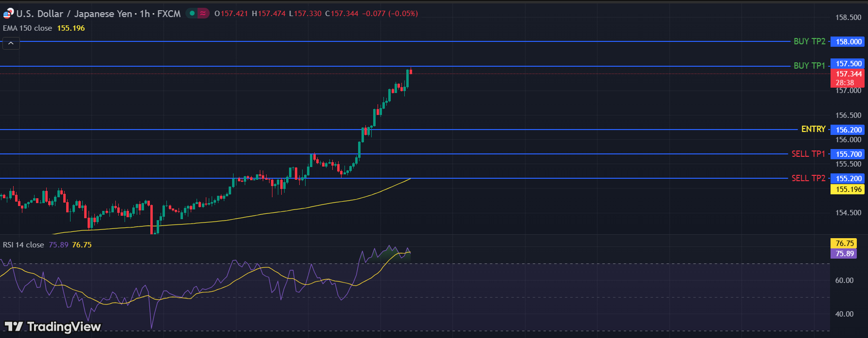The height and width of the screenshot is (338, 868).
Task: Click the latest red candlestick on chart
Action: pos(411,72)
